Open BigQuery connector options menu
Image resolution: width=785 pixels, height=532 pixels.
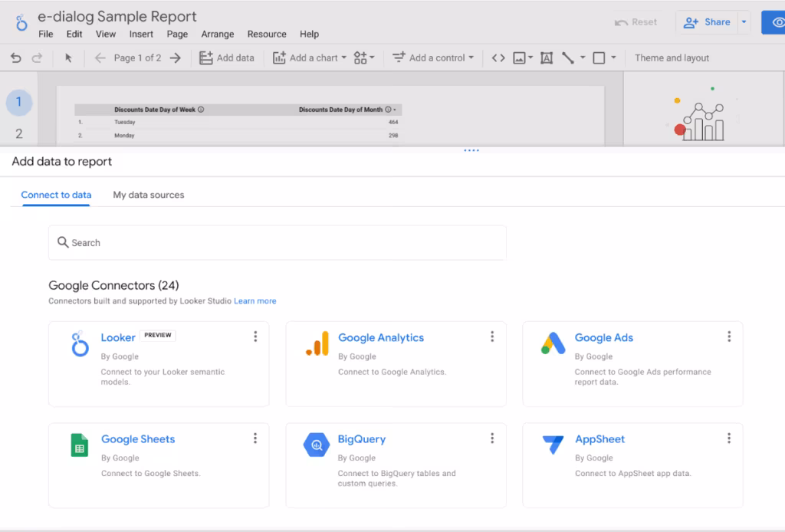pyautogui.click(x=492, y=438)
